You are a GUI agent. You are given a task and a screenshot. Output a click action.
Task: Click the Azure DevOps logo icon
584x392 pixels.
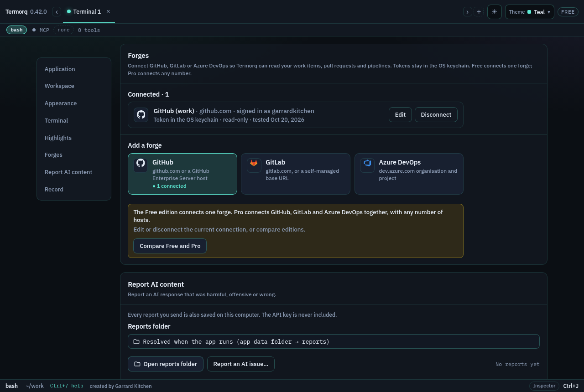click(x=367, y=163)
